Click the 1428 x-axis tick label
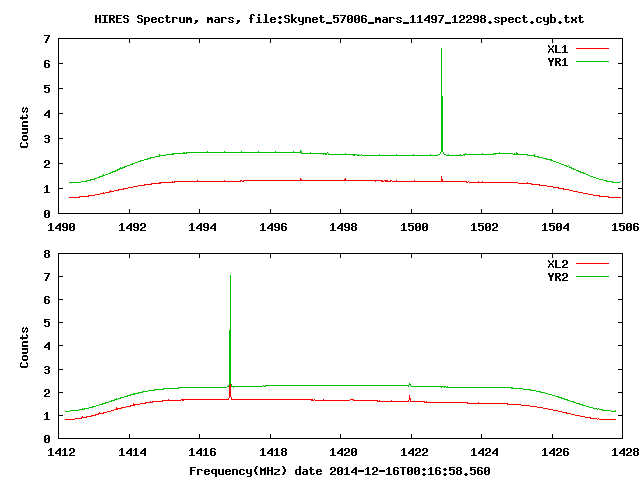640x480 pixels. tap(625, 452)
